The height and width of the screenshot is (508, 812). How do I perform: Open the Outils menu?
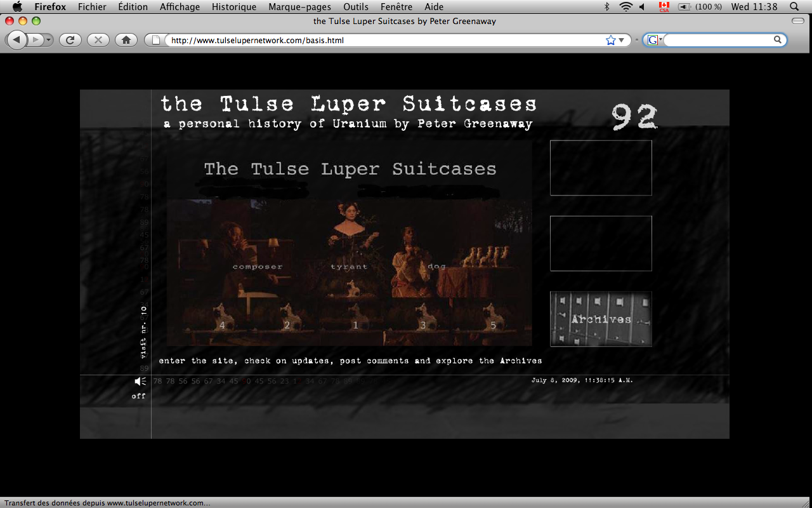click(356, 7)
